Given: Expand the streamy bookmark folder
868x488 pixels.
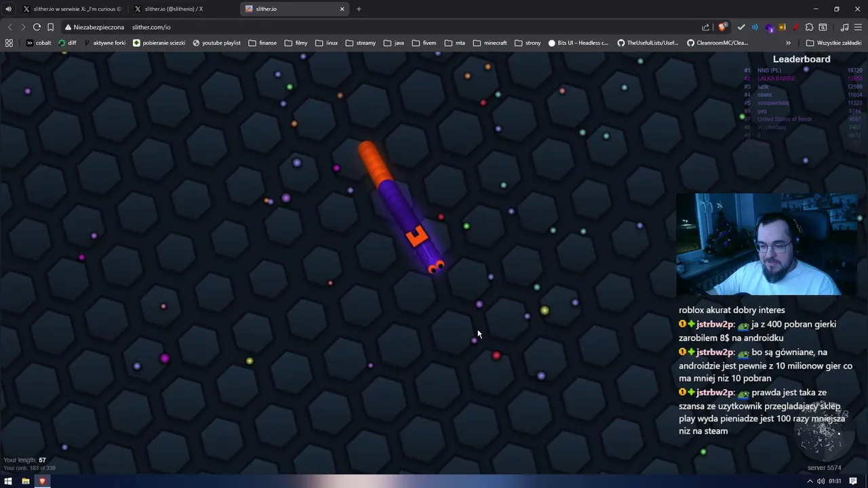Looking at the screenshot, I should [360, 43].
